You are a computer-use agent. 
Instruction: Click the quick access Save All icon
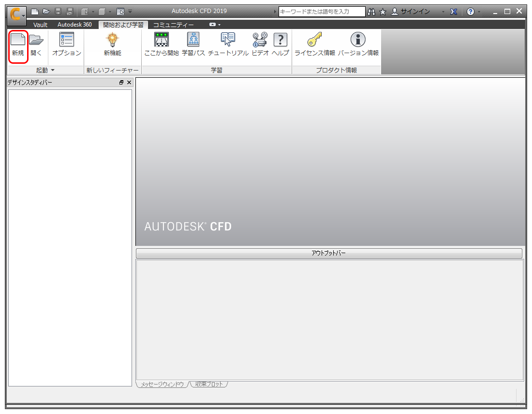coord(70,12)
